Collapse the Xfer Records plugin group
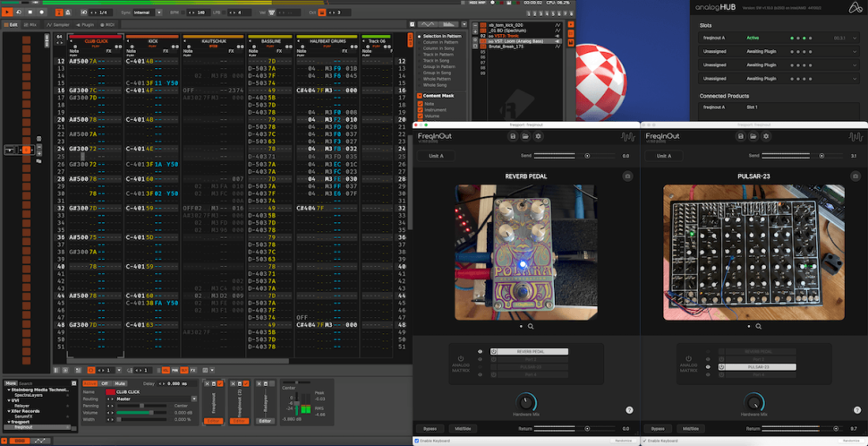Screen dimensions: 868x446 tap(9, 411)
